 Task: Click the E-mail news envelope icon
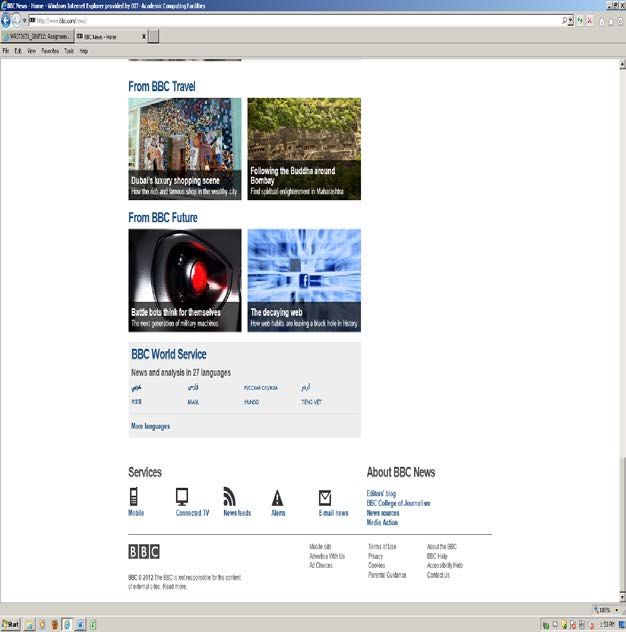[x=325, y=498]
